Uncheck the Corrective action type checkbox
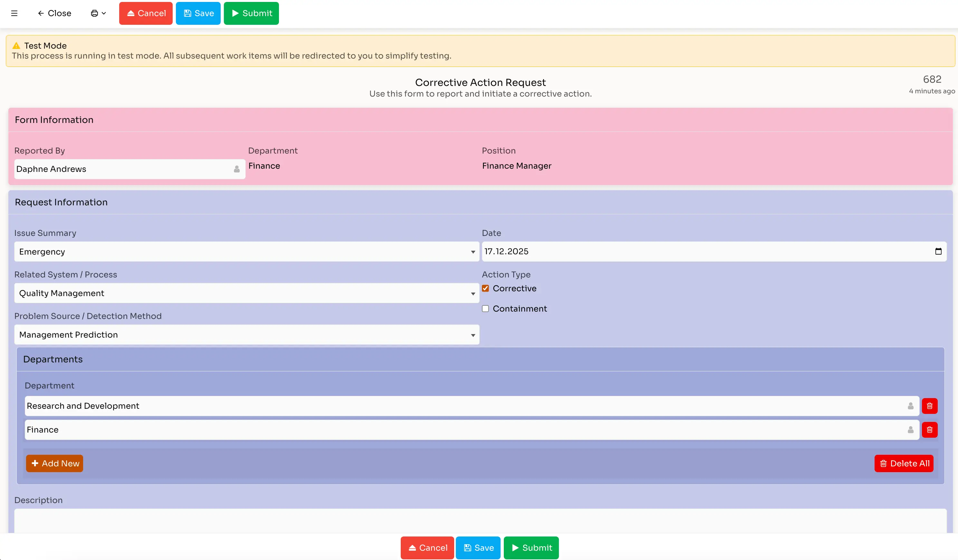This screenshot has width=958, height=560. coord(485,288)
